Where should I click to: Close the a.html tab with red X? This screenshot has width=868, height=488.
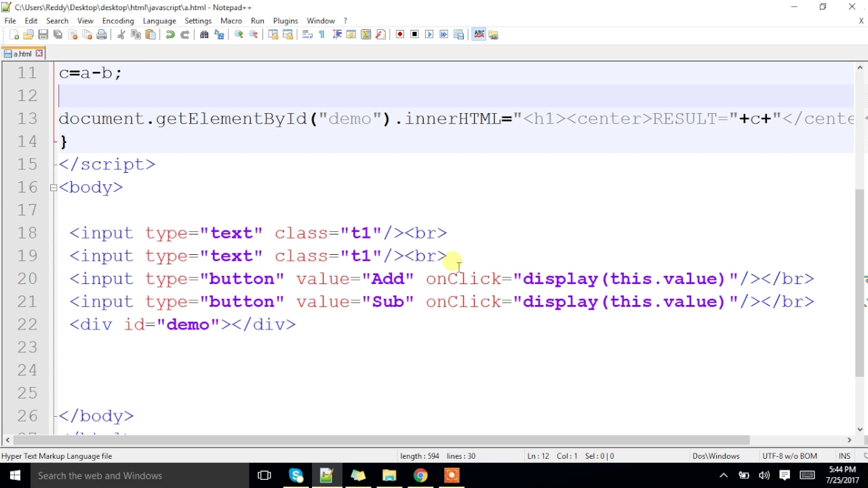pyautogui.click(x=39, y=54)
